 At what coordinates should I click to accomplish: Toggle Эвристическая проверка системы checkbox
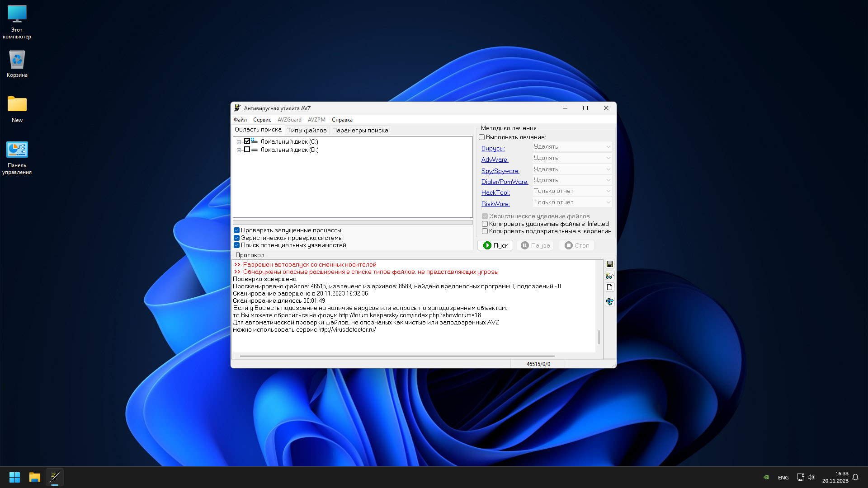pyautogui.click(x=236, y=238)
